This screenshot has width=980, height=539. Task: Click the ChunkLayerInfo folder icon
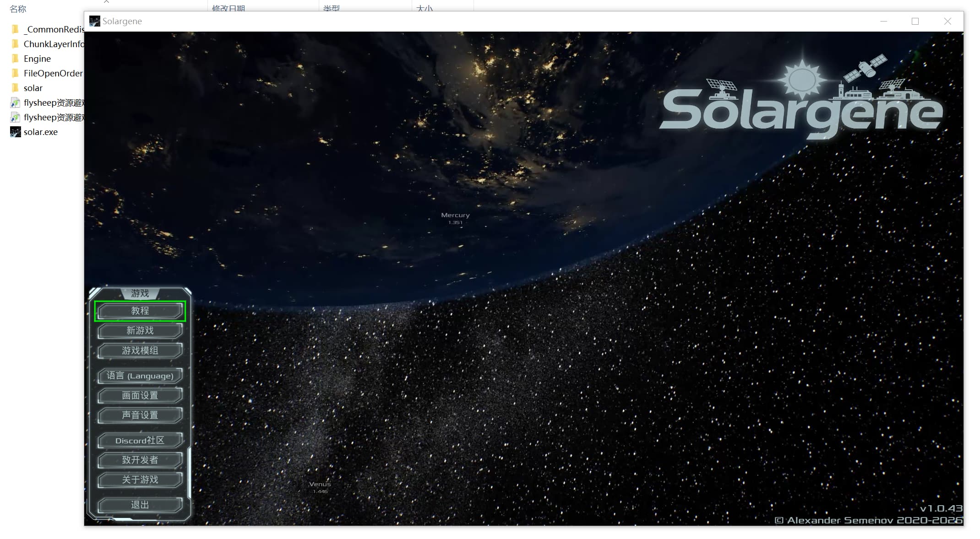tap(16, 44)
